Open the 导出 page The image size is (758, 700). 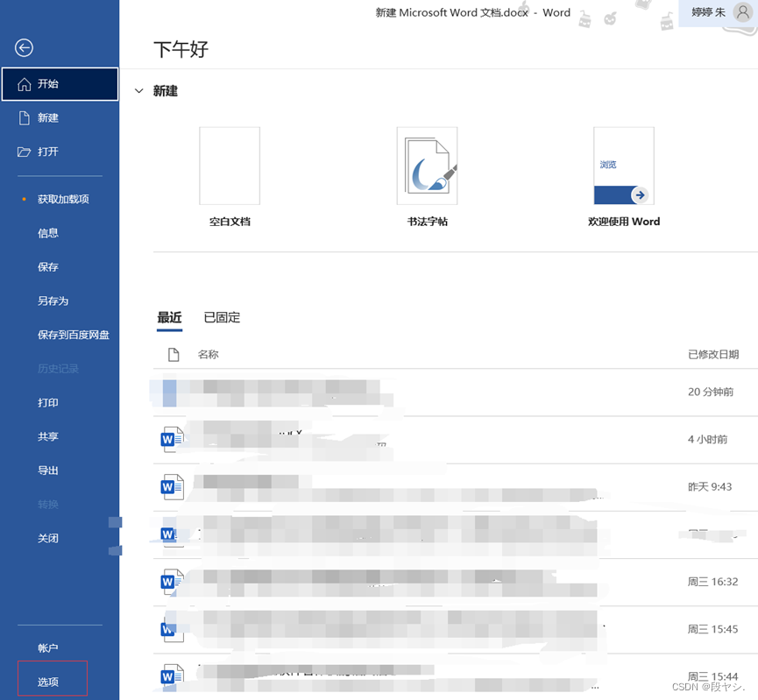(48, 470)
